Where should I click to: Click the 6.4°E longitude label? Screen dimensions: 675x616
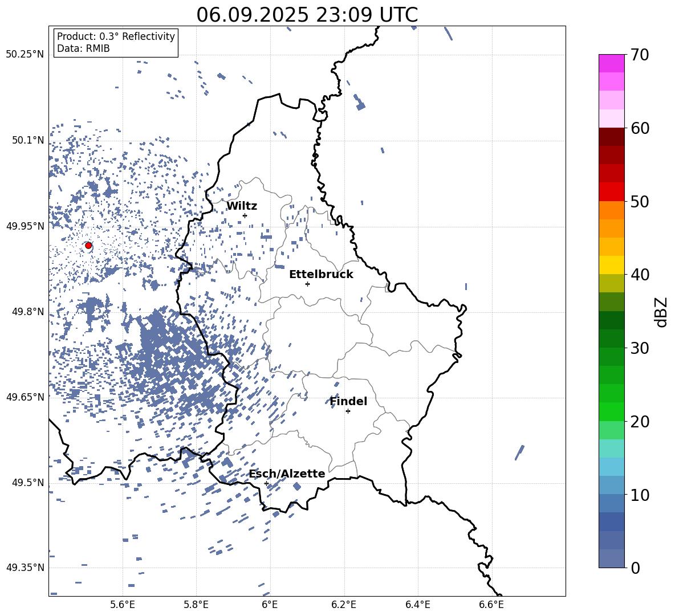[x=417, y=605]
